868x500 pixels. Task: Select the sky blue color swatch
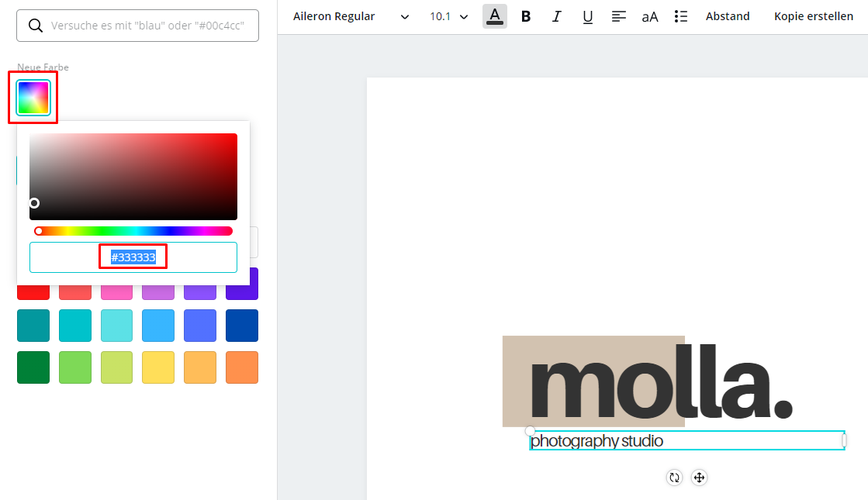tap(158, 326)
